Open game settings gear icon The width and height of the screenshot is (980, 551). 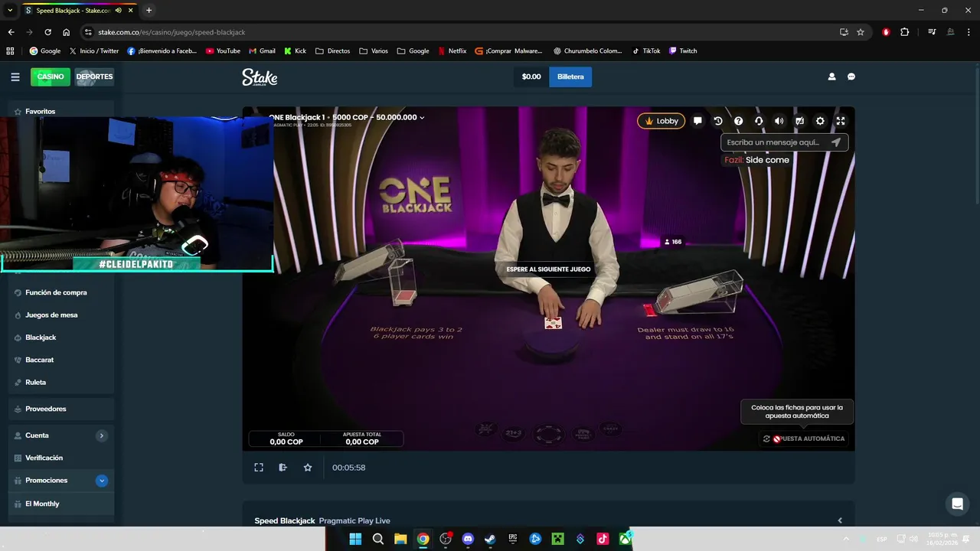820,121
